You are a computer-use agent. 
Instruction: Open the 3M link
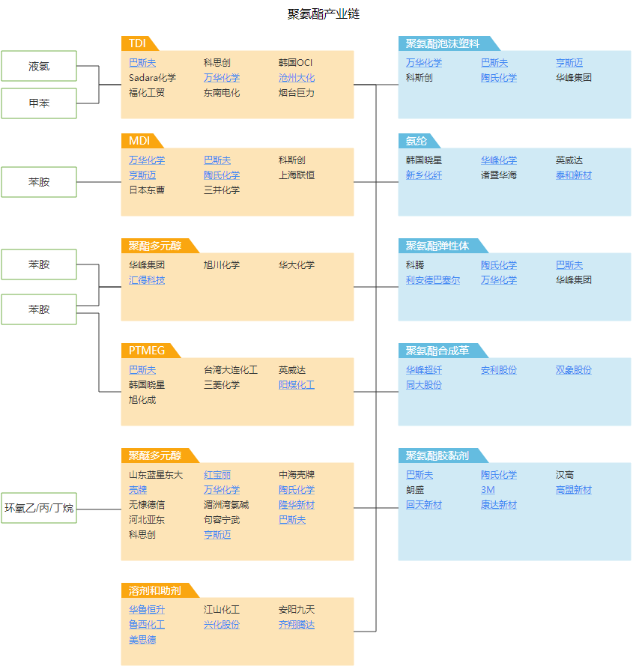[488, 489]
